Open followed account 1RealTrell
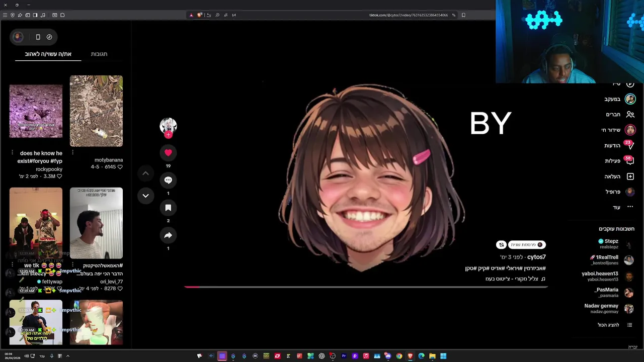The image size is (644, 362). pos(611,260)
